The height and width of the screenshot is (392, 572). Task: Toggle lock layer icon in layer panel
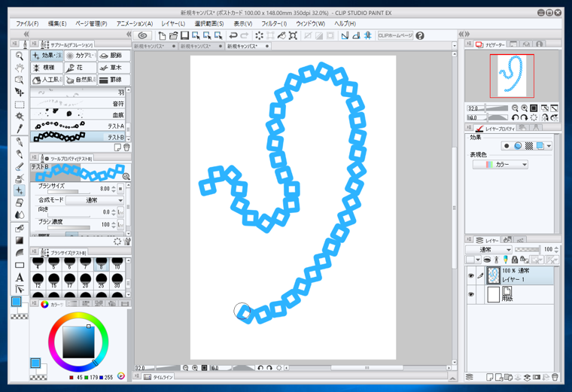pos(514,260)
